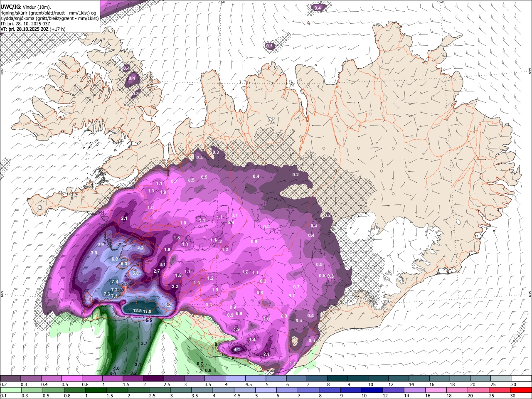Screen dimensions: 532x399
Task: Click the 30 label in the upper legend row
Action: 514,384
